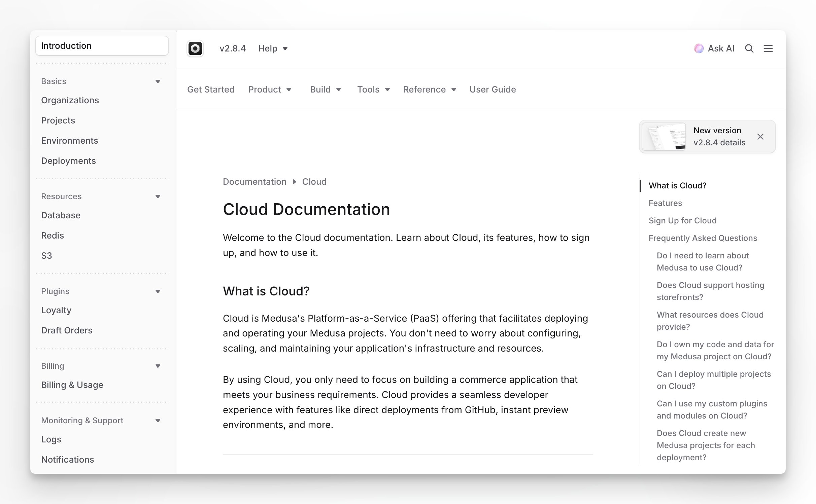Open the Tools dropdown menu

pyautogui.click(x=373, y=89)
